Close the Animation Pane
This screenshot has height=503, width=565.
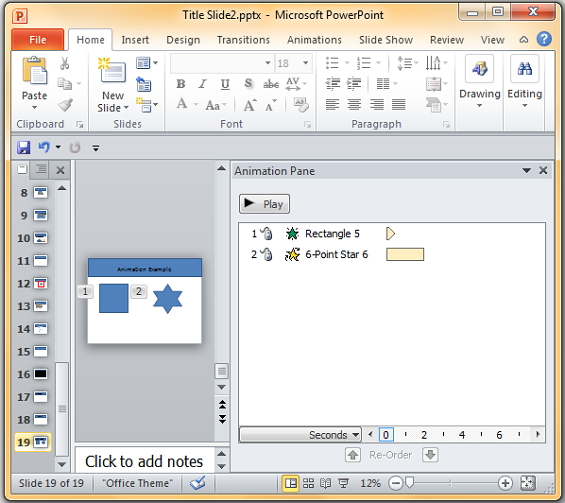543,170
